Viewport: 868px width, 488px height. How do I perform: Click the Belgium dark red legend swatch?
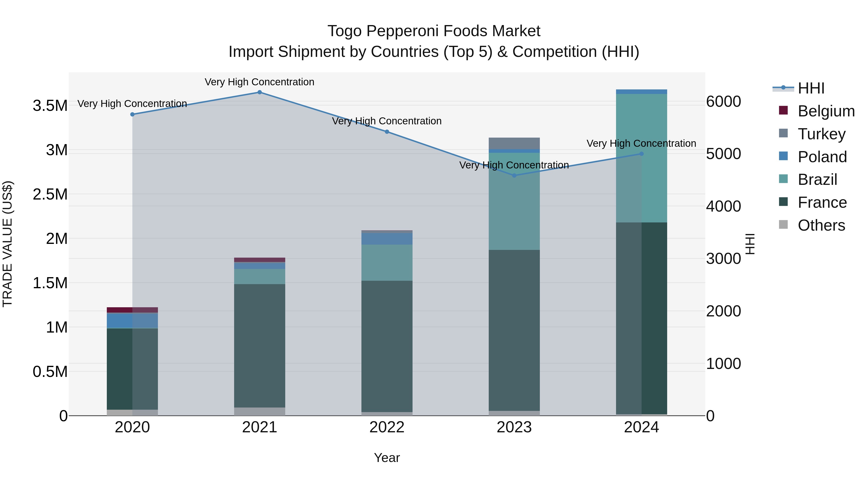[x=783, y=110]
